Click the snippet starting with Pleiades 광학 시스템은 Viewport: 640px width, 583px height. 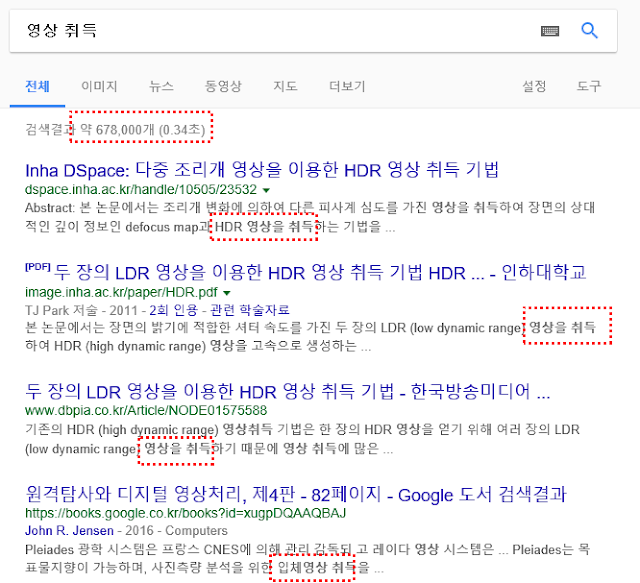[307, 558]
